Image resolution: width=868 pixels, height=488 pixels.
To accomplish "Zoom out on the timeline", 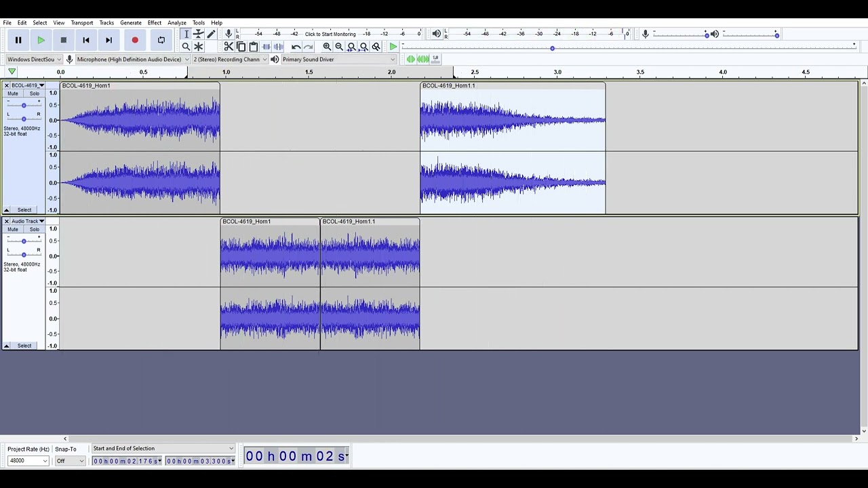I will [x=339, y=47].
